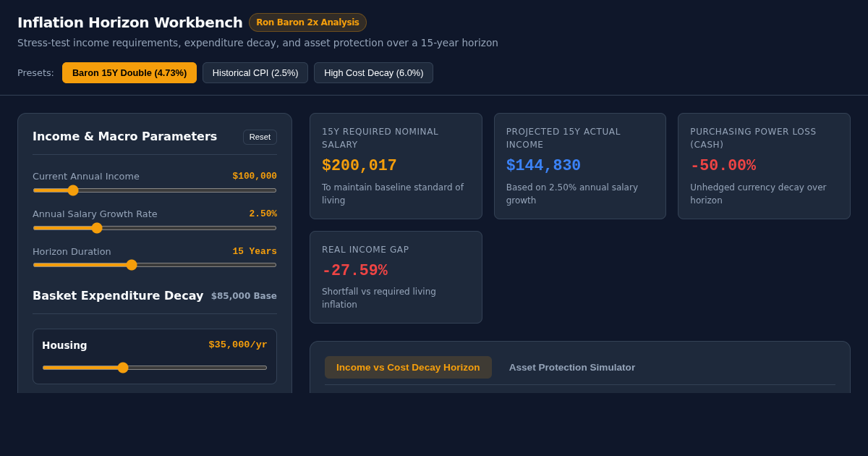868x456 pixels.
Task: Click the 'Unhedged currency decay over horizon' text
Action: (758, 194)
